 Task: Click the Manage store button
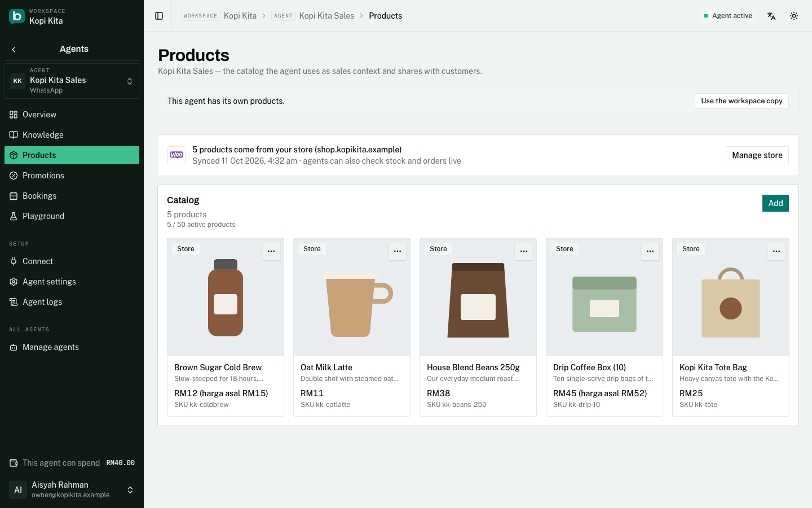757,155
